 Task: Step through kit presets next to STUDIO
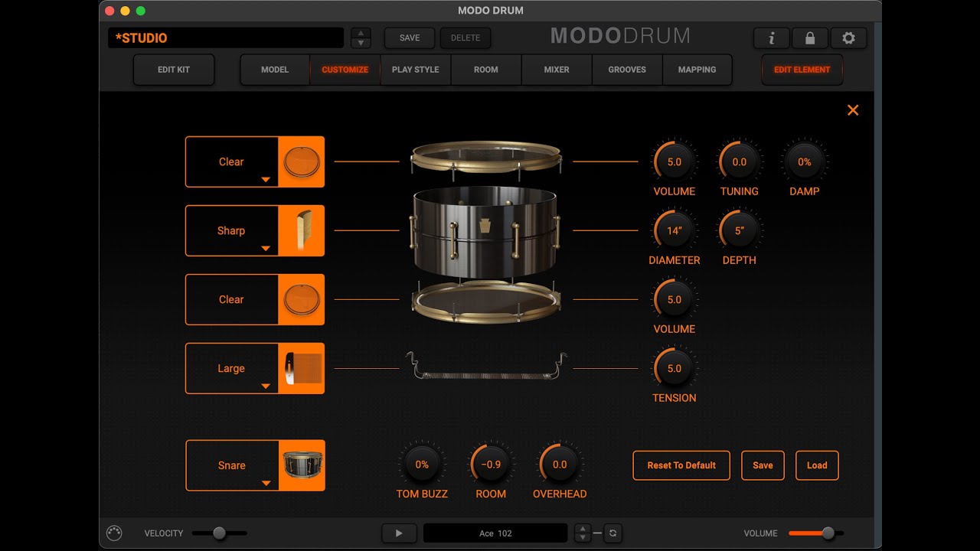point(361,38)
